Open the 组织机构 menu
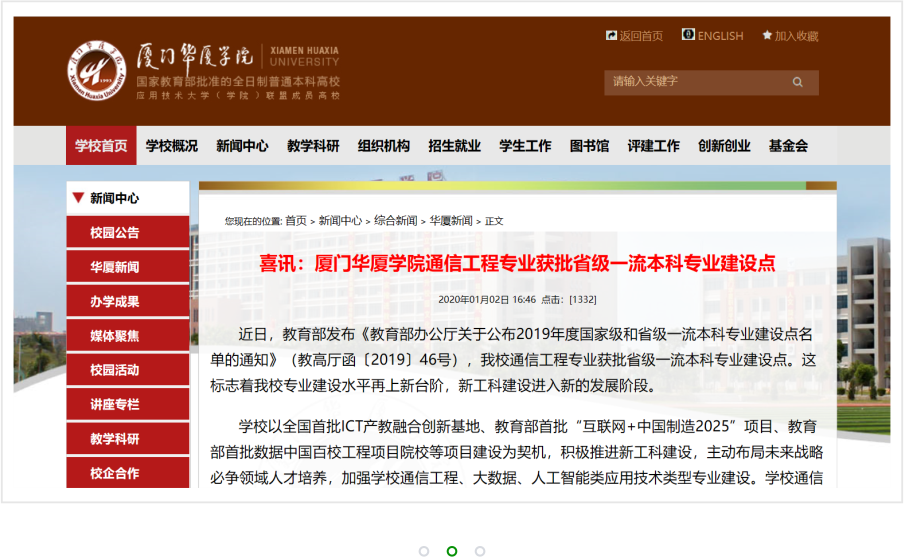Image resolution: width=904 pixels, height=557 pixels. [x=383, y=145]
